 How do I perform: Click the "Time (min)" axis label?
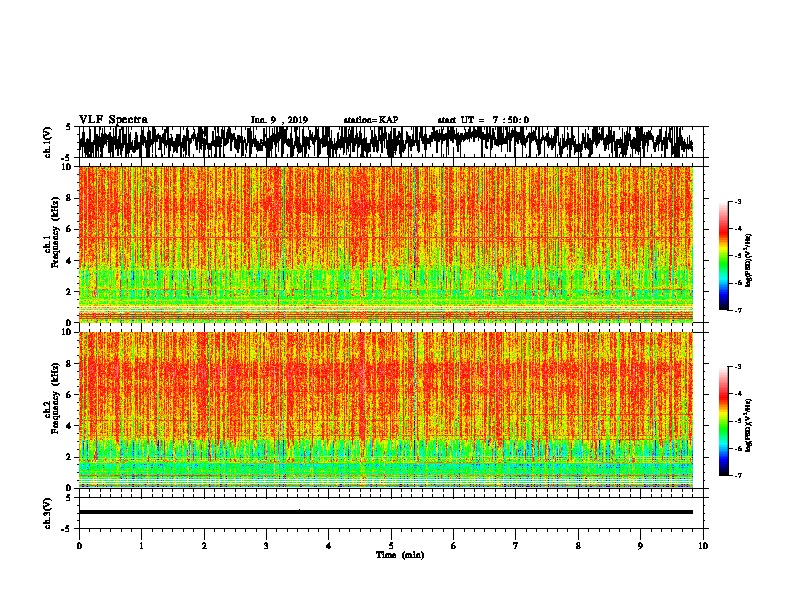[400, 555]
